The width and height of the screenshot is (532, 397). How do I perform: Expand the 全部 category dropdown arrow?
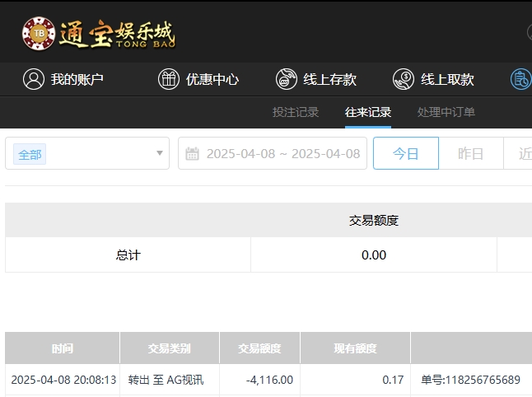[x=160, y=153]
